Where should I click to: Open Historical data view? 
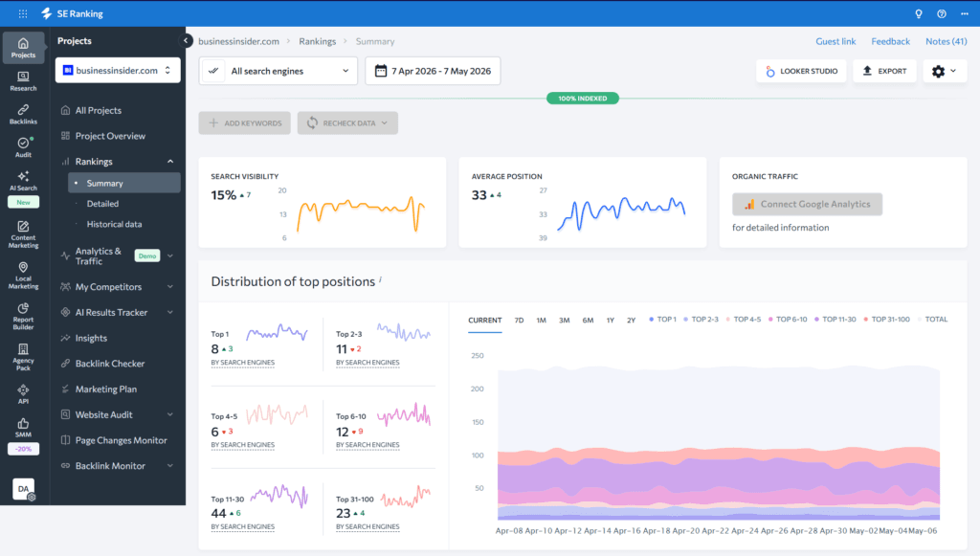(115, 224)
